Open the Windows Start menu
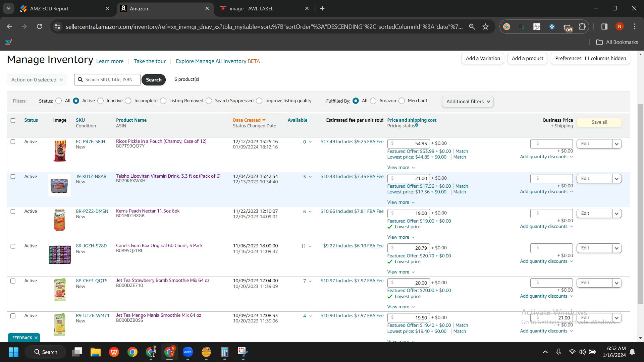Screen dimensions: 644x362 click(14, 352)
